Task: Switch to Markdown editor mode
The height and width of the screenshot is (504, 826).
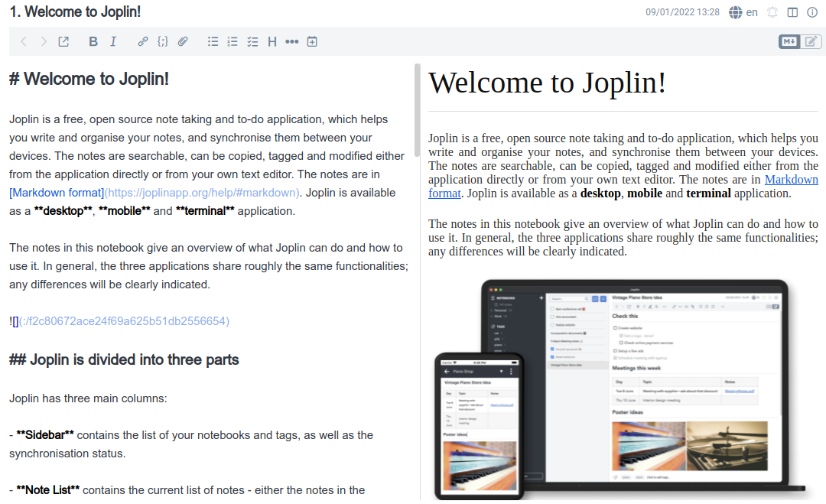Action: pyautogui.click(x=789, y=41)
